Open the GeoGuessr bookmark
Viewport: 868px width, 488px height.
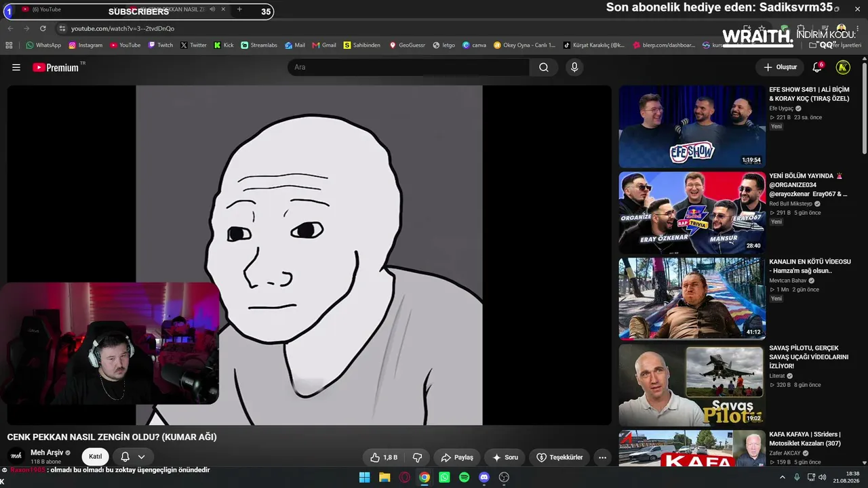(407, 45)
